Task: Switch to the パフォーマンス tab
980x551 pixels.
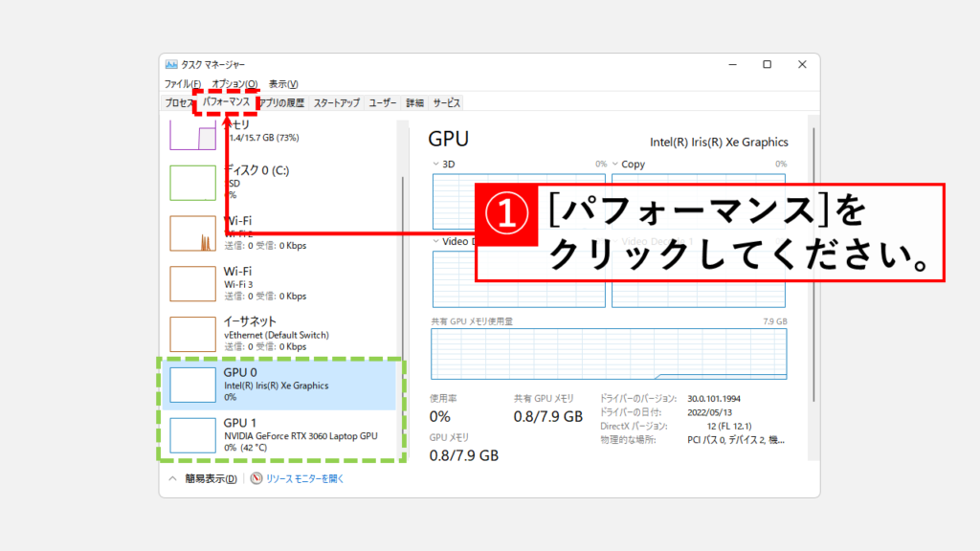Action: point(227,102)
